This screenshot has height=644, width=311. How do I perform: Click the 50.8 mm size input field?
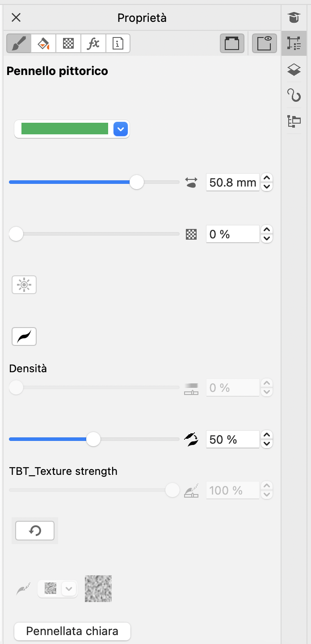(232, 182)
